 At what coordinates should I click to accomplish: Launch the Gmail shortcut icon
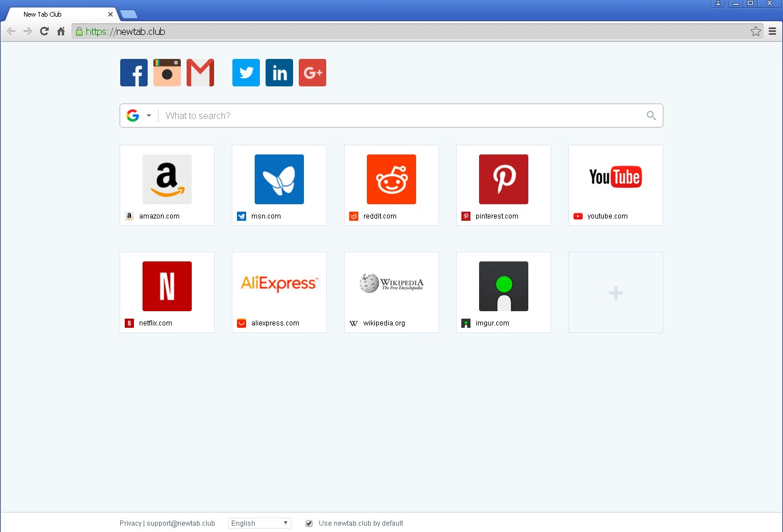(x=200, y=73)
